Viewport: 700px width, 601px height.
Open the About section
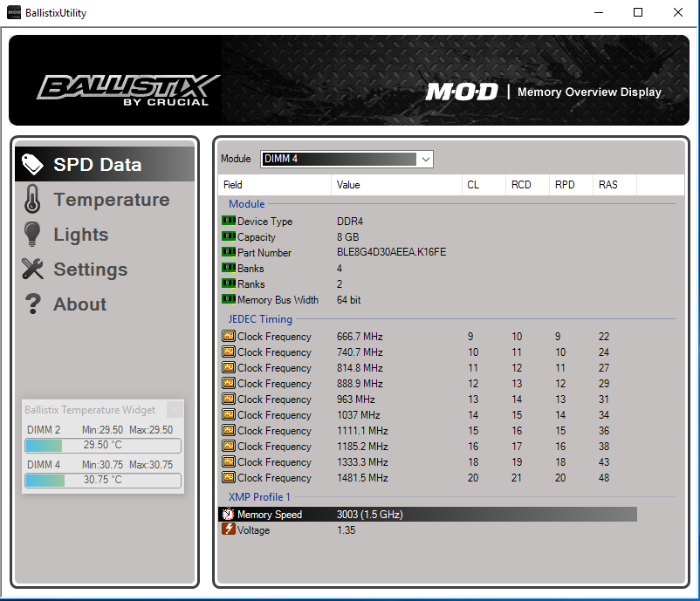pyautogui.click(x=105, y=304)
